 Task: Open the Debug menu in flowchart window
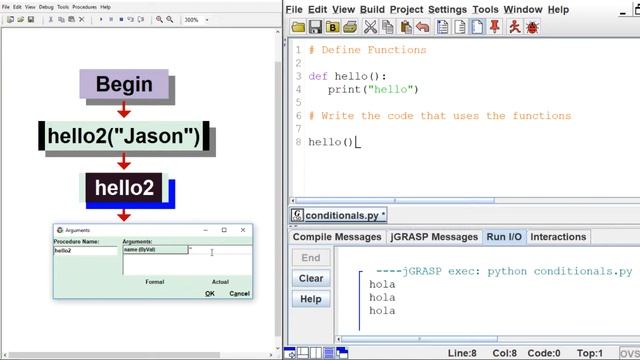pos(46,7)
